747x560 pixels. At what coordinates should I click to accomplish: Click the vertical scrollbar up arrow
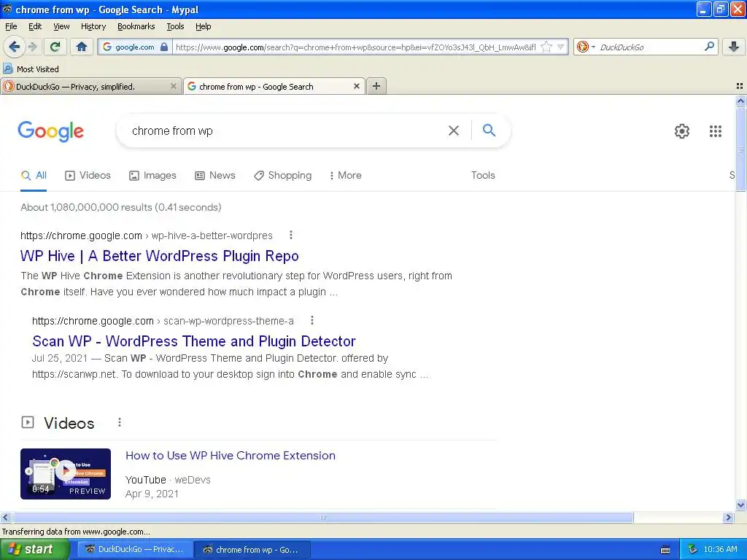[740, 101]
